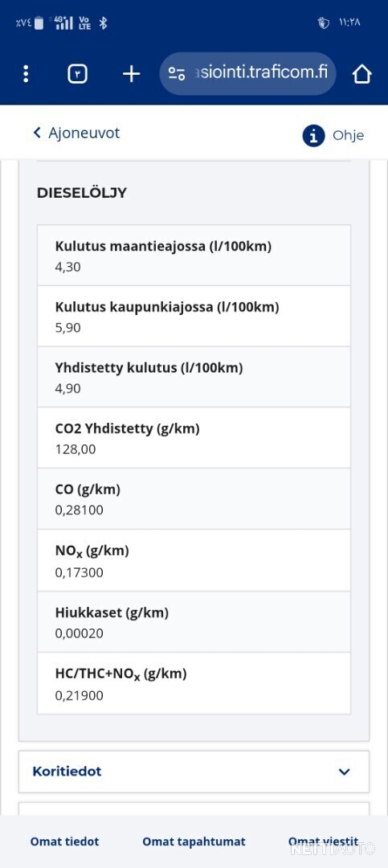Expand the collapsed section below Koritiedot
Image resolution: width=388 pixels, height=868 pixels.
click(x=194, y=809)
